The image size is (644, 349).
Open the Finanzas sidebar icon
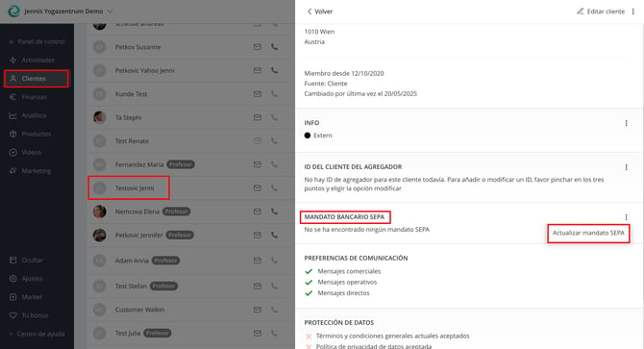(x=12, y=97)
